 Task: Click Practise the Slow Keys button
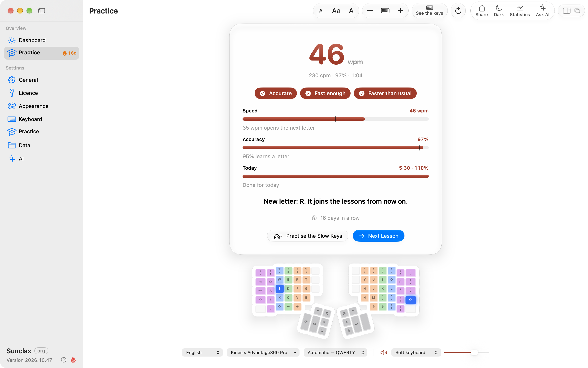click(x=308, y=236)
